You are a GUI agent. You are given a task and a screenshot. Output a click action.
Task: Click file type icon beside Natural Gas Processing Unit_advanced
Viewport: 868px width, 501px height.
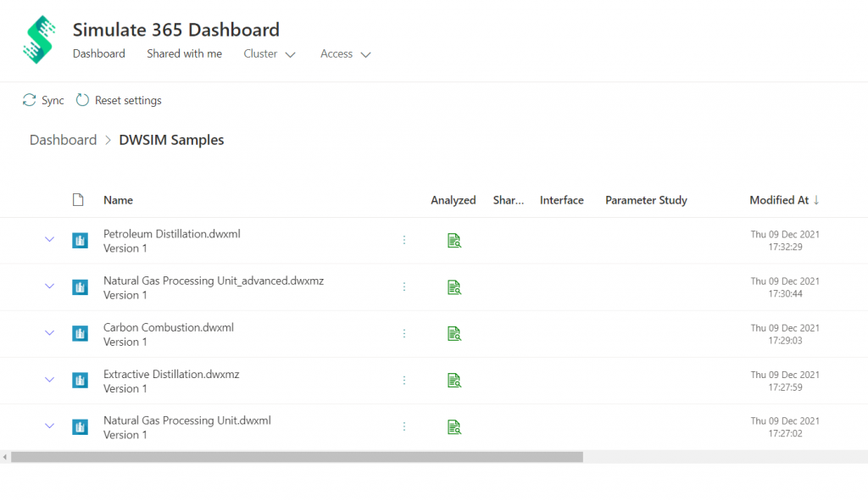point(80,287)
